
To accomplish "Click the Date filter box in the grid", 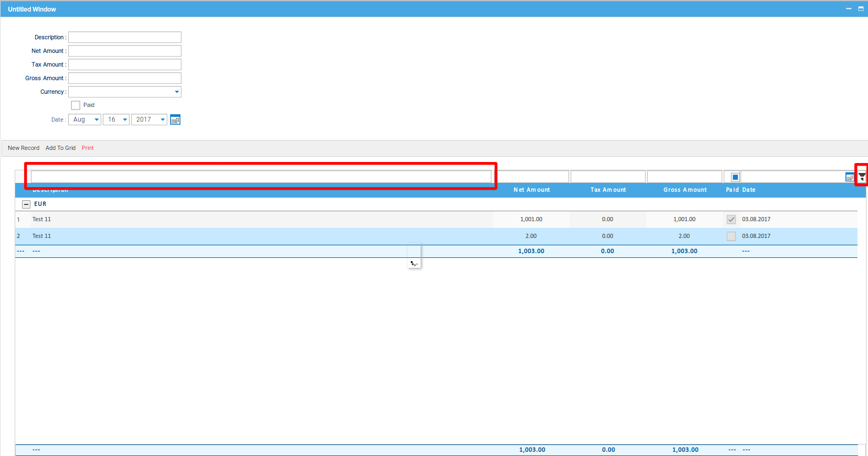I will click(x=792, y=177).
